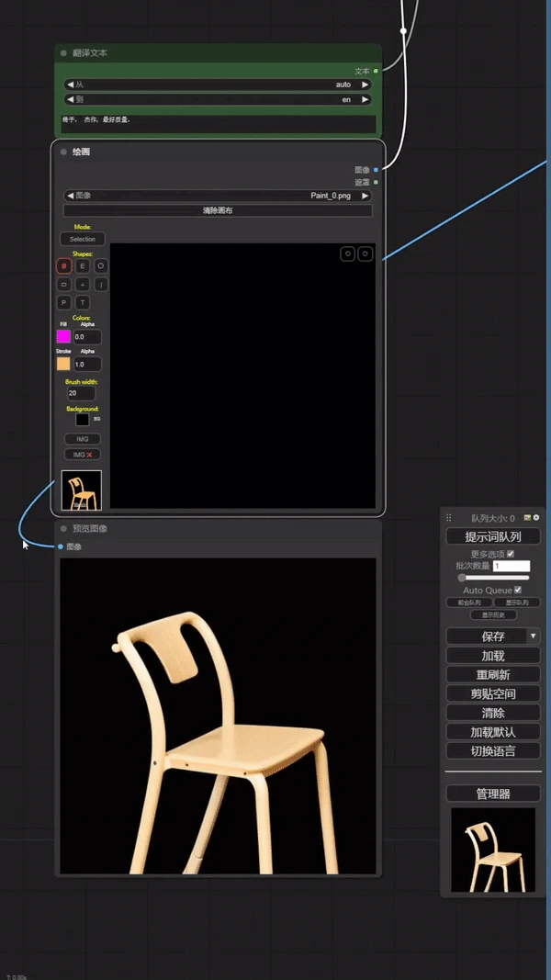Click left arrow of 图像 Paint_0.png field
Viewport: 551px width, 980px height.
(x=69, y=196)
